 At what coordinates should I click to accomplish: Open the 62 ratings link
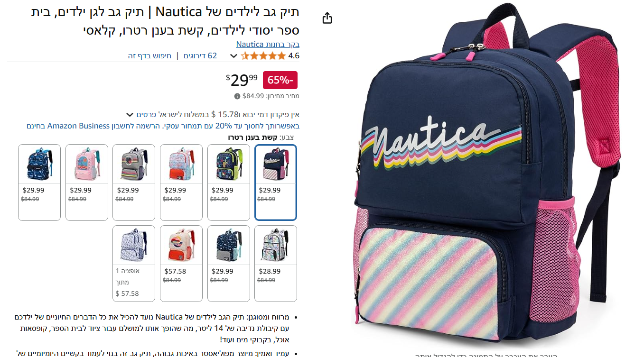point(200,56)
